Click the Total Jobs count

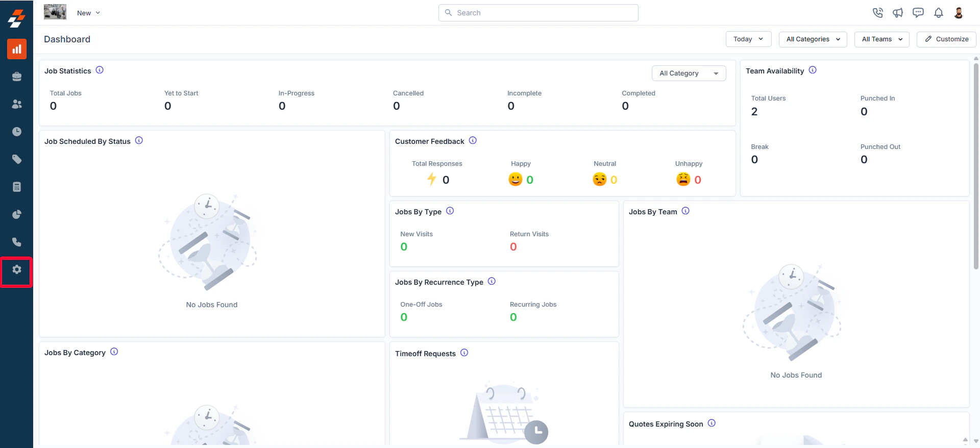[x=53, y=106]
